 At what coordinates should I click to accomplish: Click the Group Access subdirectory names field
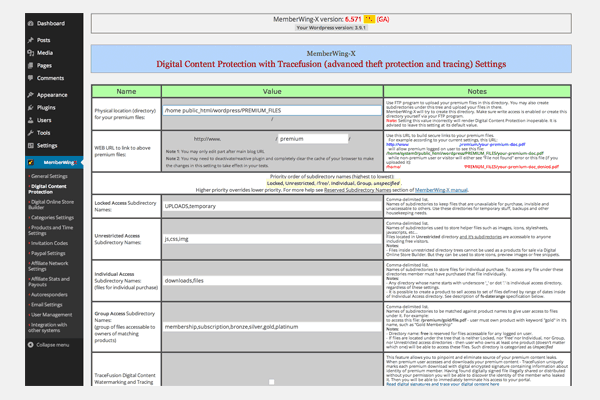click(x=270, y=324)
